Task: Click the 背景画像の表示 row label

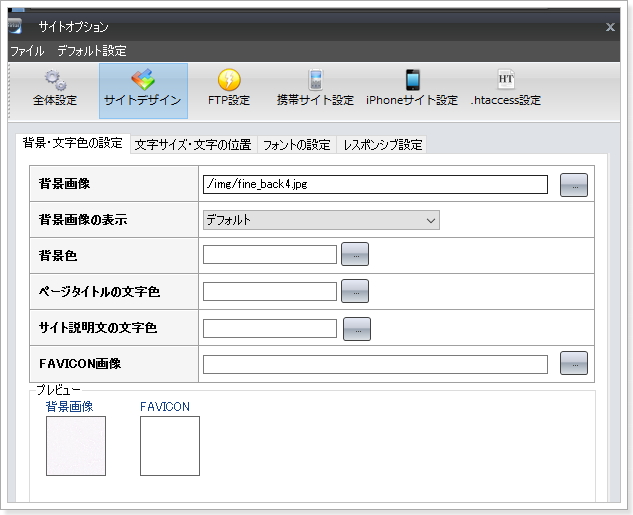Action: (x=83, y=220)
